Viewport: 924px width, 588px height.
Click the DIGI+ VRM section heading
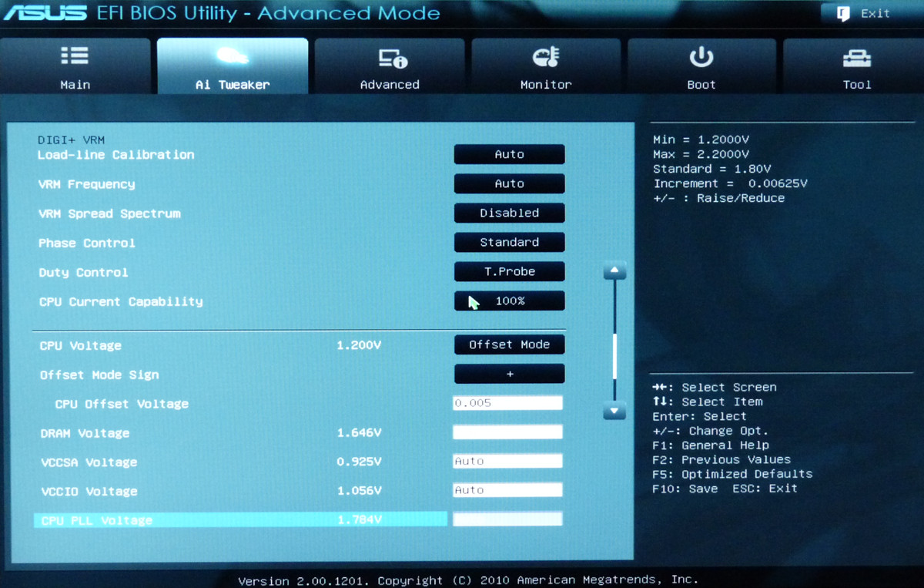tap(71, 140)
